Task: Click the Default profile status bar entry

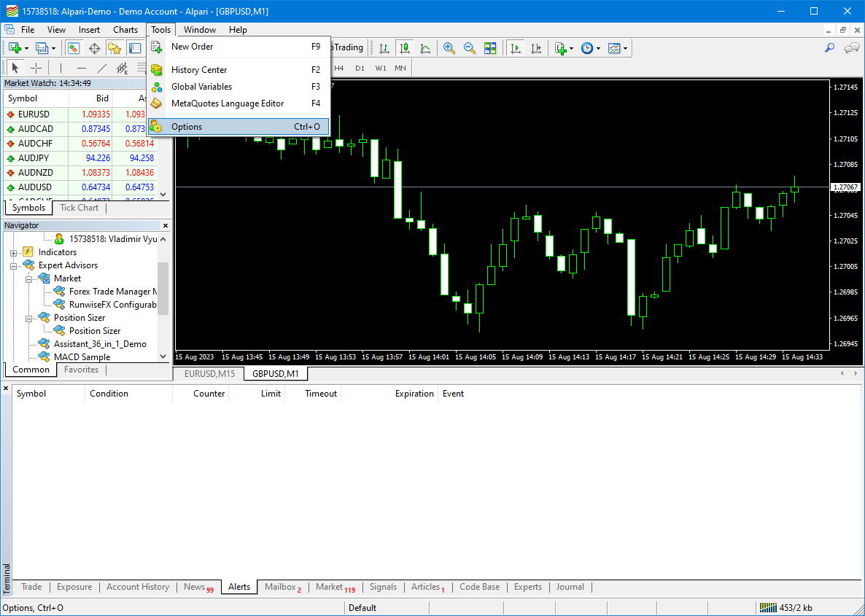Action: coord(362,608)
